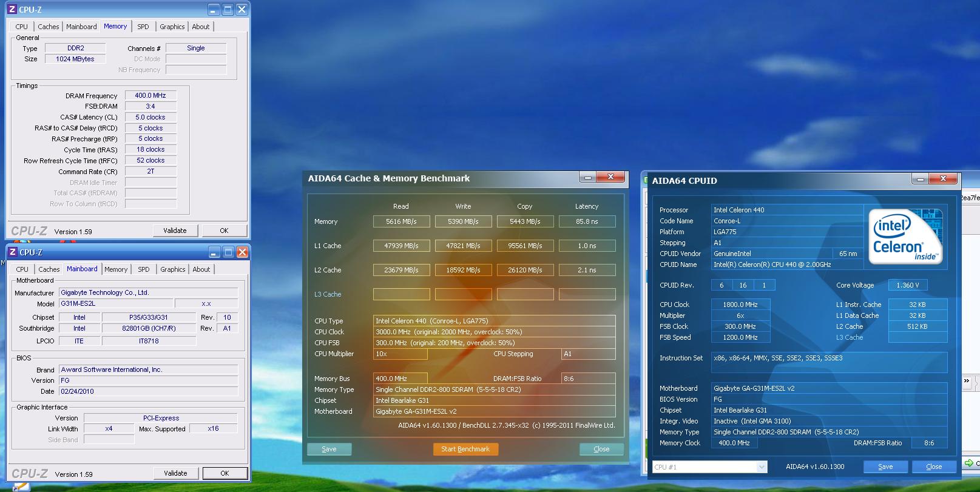Go to the About tab in the top CPU-Z window
Image resolution: width=980 pixels, height=492 pixels.
[201, 27]
